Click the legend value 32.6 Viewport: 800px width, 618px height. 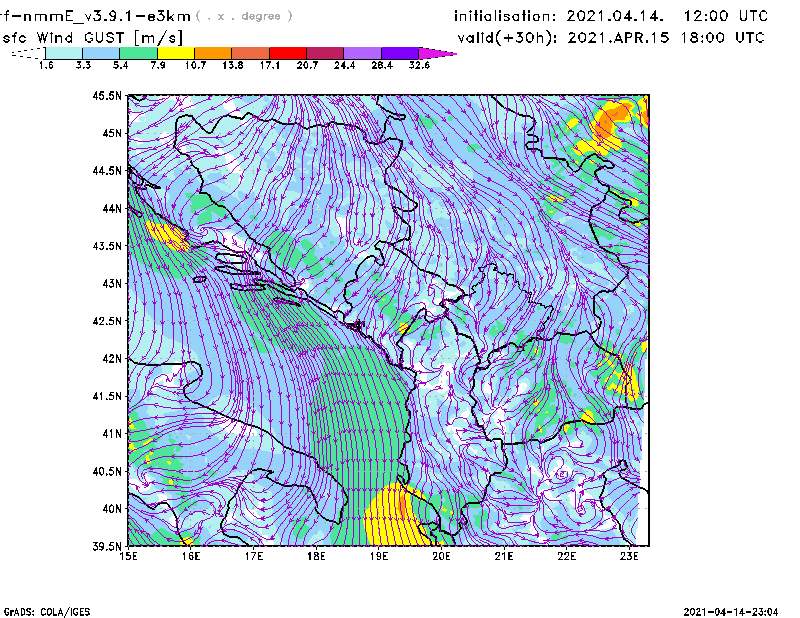(419, 65)
